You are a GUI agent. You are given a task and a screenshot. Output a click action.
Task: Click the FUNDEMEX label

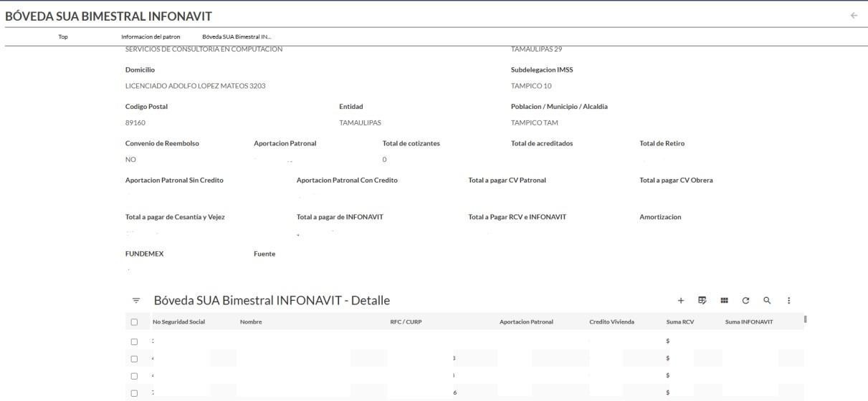(x=144, y=253)
